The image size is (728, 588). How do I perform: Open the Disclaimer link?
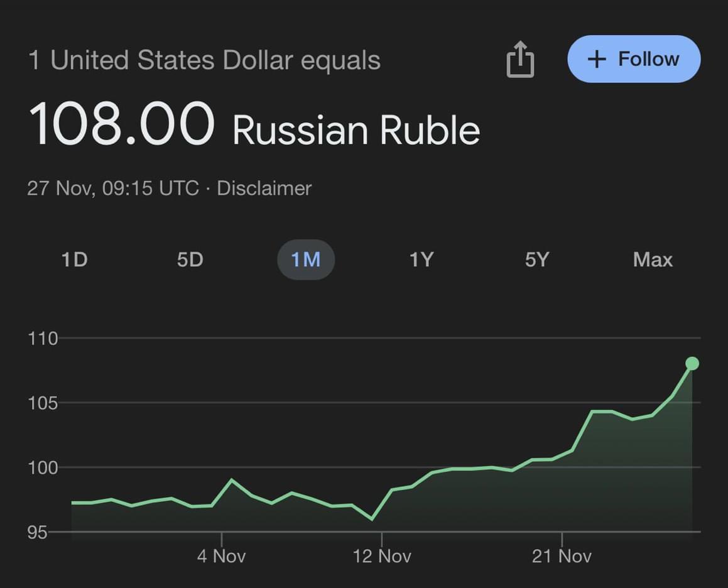tap(264, 188)
